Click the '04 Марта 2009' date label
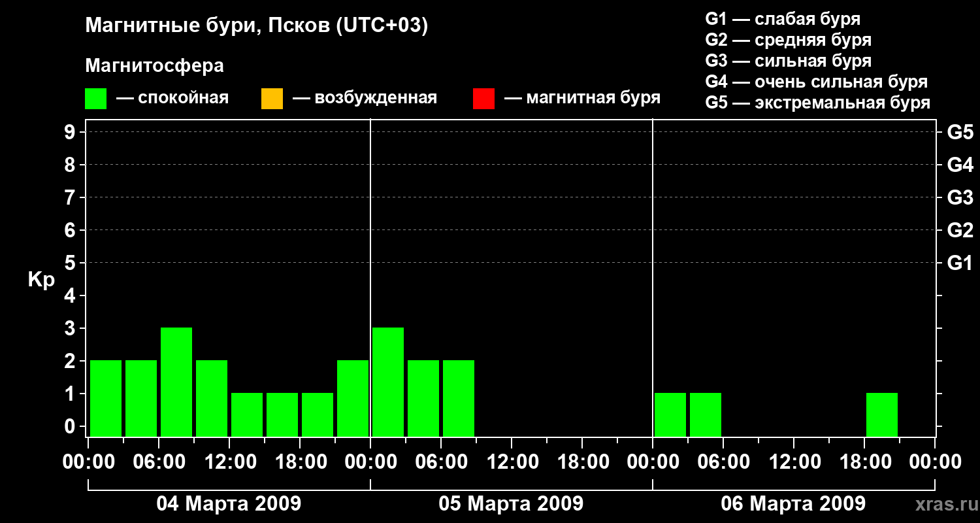The width and height of the screenshot is (980, 523). point(229,504)
